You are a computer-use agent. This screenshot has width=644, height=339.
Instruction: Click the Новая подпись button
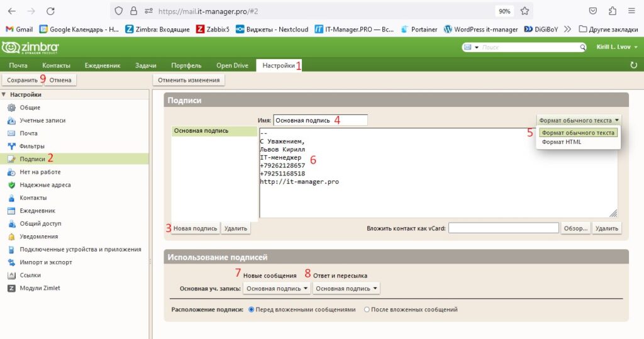coord(195,228)
